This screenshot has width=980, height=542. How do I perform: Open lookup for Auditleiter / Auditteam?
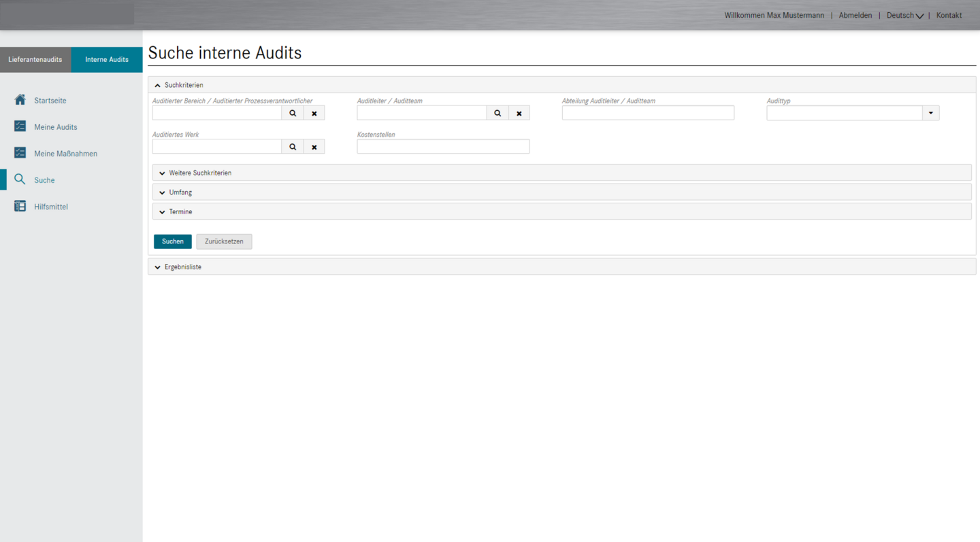pyautogui.click(x=497, y=113)
